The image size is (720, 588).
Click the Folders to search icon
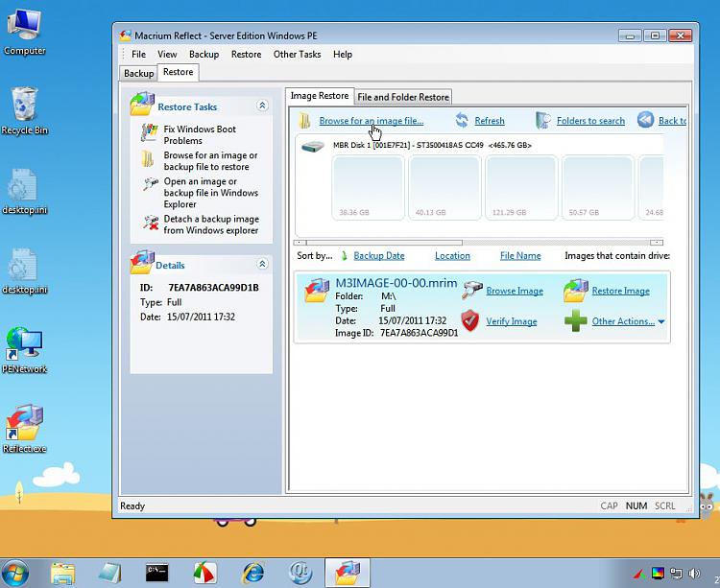point(542,120)
